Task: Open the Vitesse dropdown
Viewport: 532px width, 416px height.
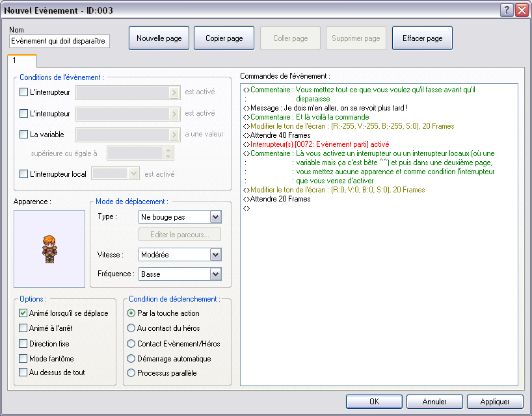Action: click(215, 255)
